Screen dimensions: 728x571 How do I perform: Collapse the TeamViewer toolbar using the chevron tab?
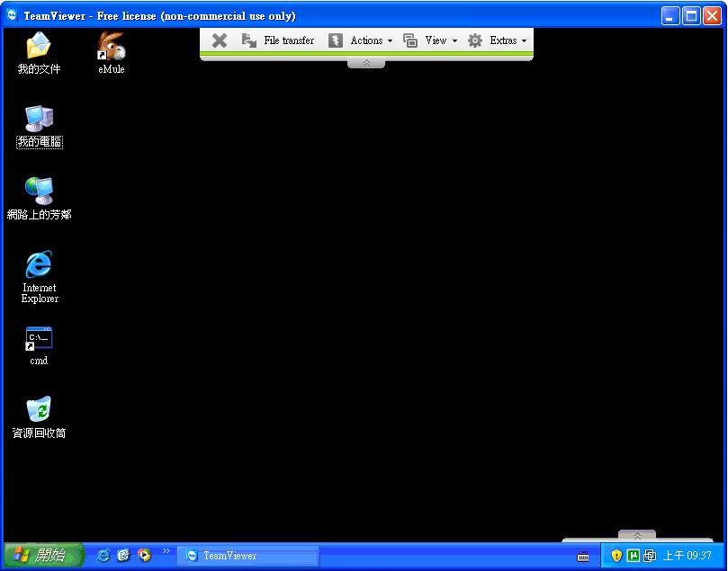[366, 63]
